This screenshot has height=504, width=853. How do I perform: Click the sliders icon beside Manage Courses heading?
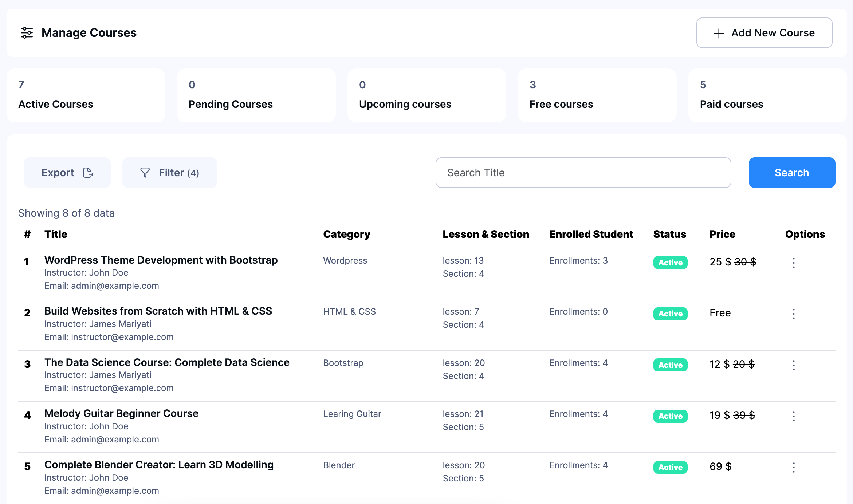click(x=27, y=33)
